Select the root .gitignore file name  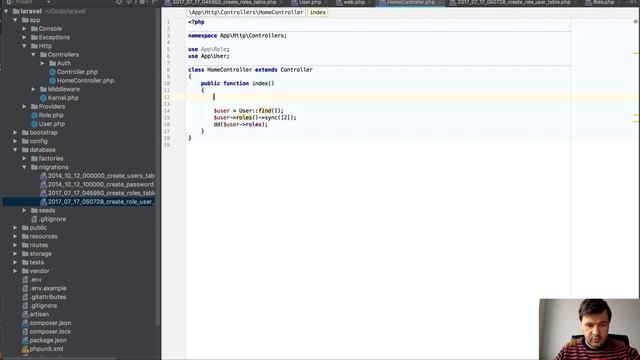(x=43, y=306)
